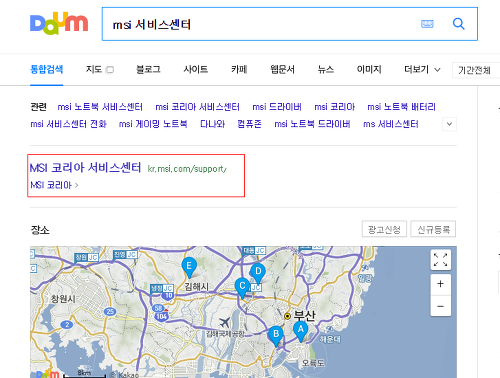Click the 부산 city label on map
The width and height of the screenshot is (500, 378).
pyautogui.click(x=304, y=315)
